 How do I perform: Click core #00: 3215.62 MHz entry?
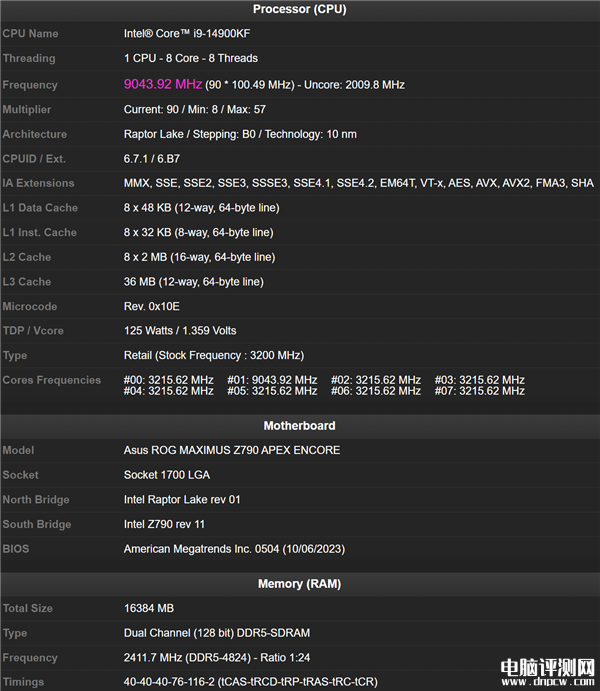click(168, 380)
